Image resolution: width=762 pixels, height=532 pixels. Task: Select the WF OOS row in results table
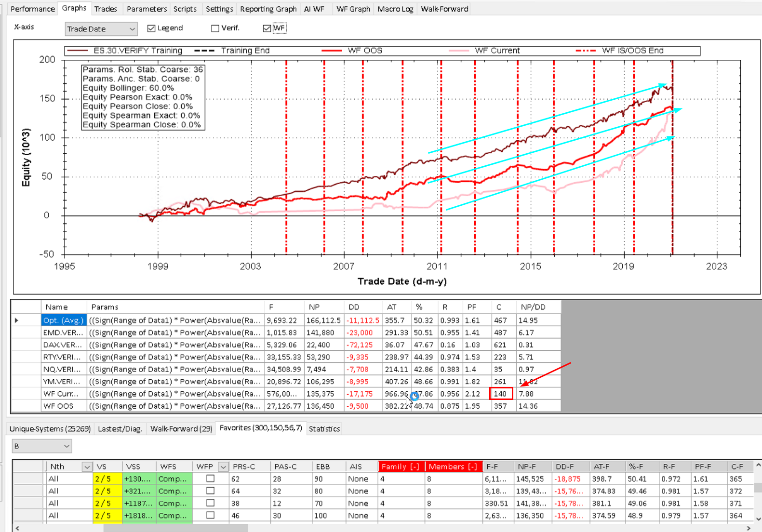[58, 406]
